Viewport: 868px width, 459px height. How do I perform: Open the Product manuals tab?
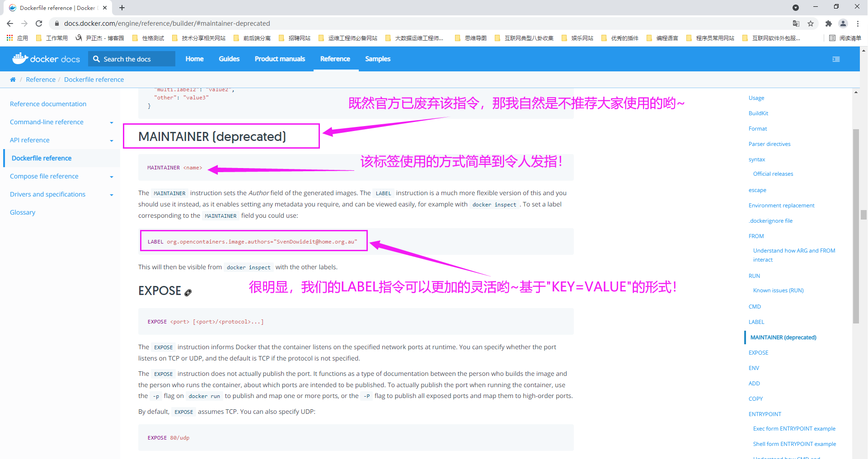point(280,59)
